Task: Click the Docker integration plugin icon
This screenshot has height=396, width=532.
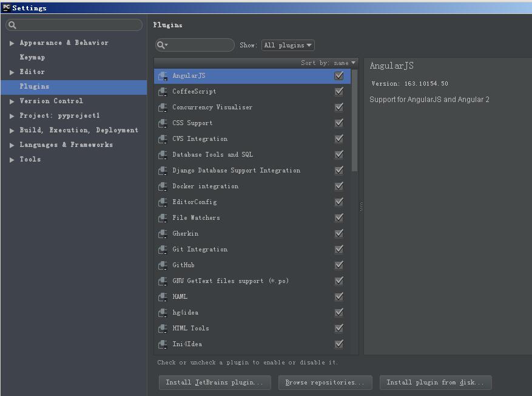Action: [x=163, y=186]
